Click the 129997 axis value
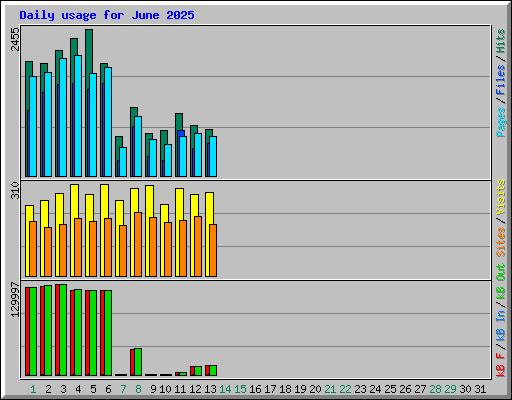Image resolution: width=512 pixels, height=400 pixels. tap(15, 299)
